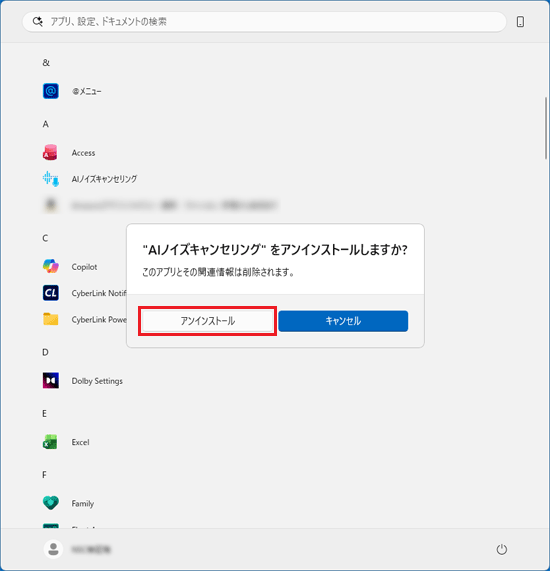Viewport: 550px width, 571px height.
Task: Select the Copilot app name
Action: [85, 267]
